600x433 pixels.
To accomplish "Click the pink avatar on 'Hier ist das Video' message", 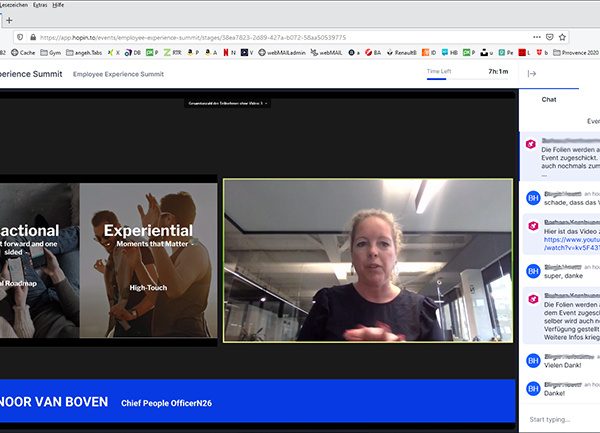I will [x=533, y=226].
